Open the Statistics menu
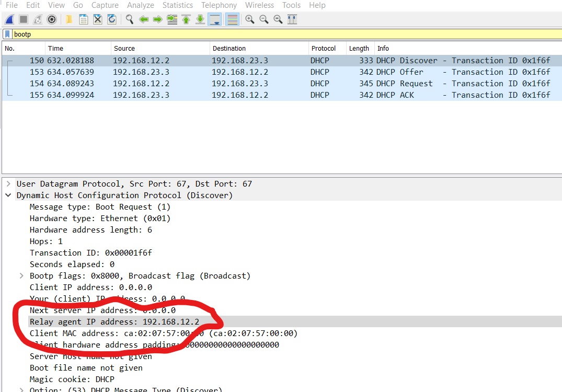This screenshot has height=392, width=562. (x=177, y=5)
